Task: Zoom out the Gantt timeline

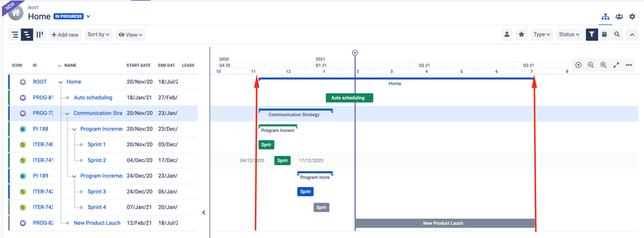Action: pos(590,65)
